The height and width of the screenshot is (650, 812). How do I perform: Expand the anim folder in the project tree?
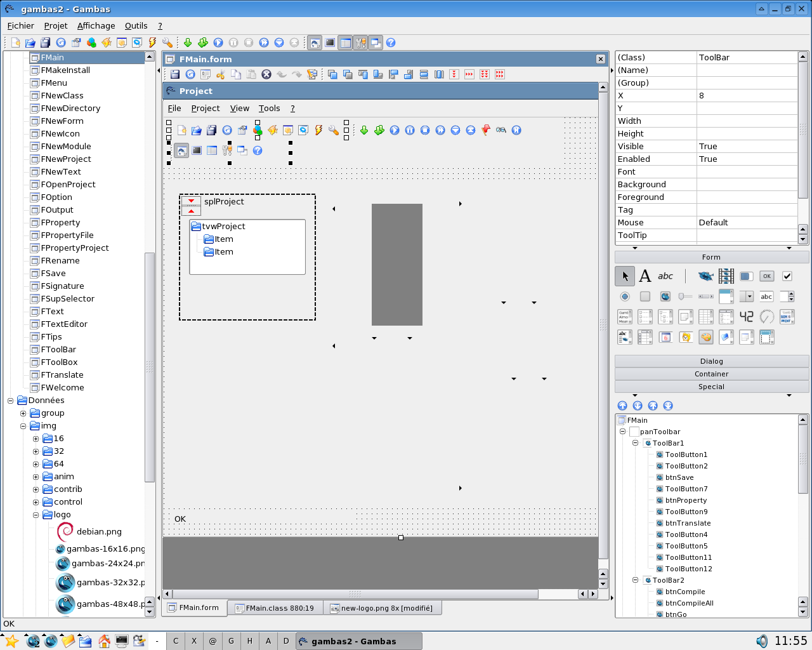point(36,477)
